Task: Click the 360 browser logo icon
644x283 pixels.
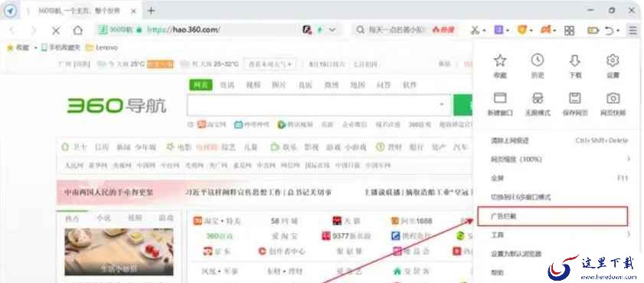Action: [10, 11]
